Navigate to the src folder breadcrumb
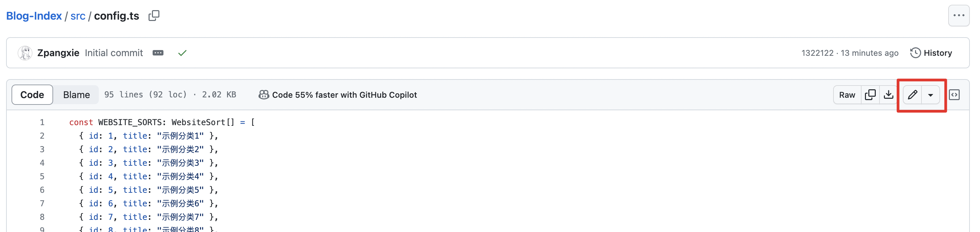Image resolution: width=980 pixels, height=232 pixels. [78, 16]
